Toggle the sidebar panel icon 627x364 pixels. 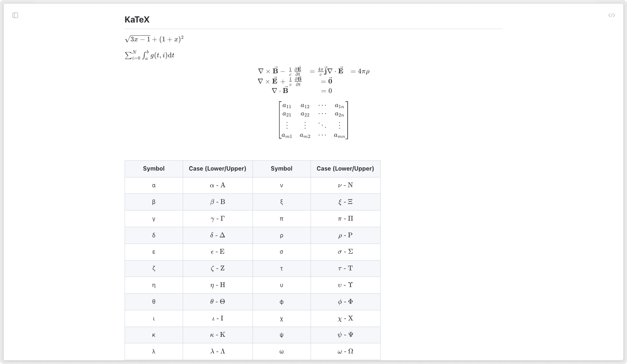pyautogui.click(x=15, y=15)
